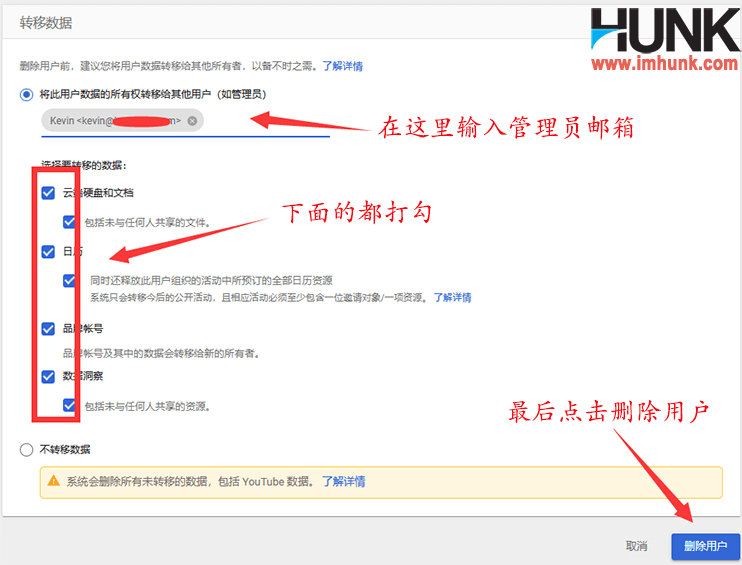Uncheck the 云端硬盘和文档 checkbox
Screen dimensions: 742x565
(48, 193)
